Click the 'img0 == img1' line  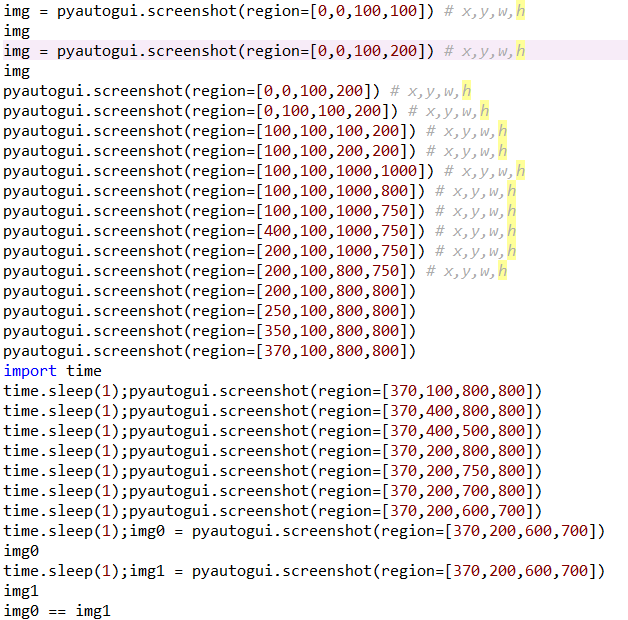pyautogui.click(x=57, y=611)
